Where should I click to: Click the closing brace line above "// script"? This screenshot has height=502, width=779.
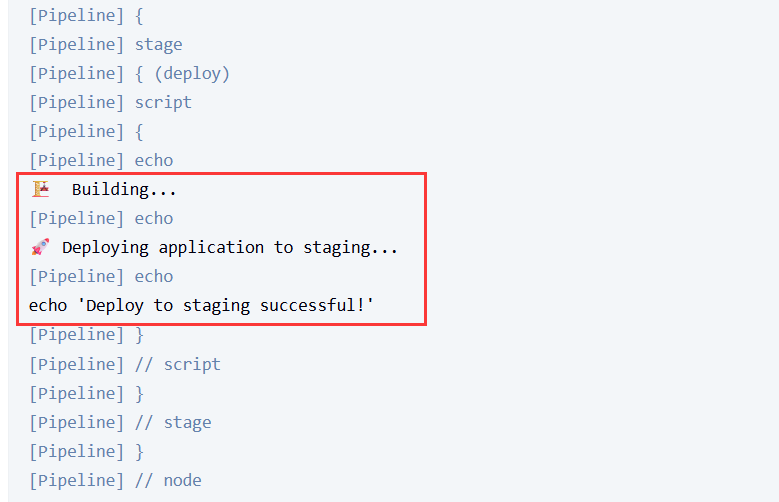(x=86, y=334)
